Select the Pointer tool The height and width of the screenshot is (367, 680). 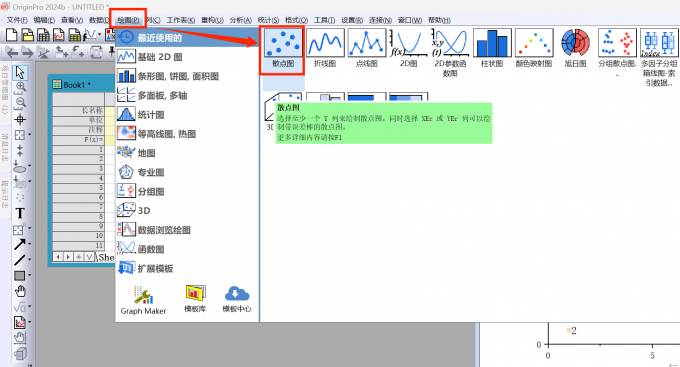click(x=20, y=72)
